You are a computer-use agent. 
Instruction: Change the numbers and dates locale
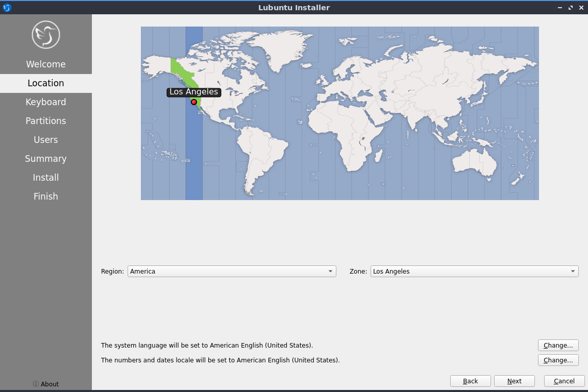pyautogui.click(x=558, y=360)
